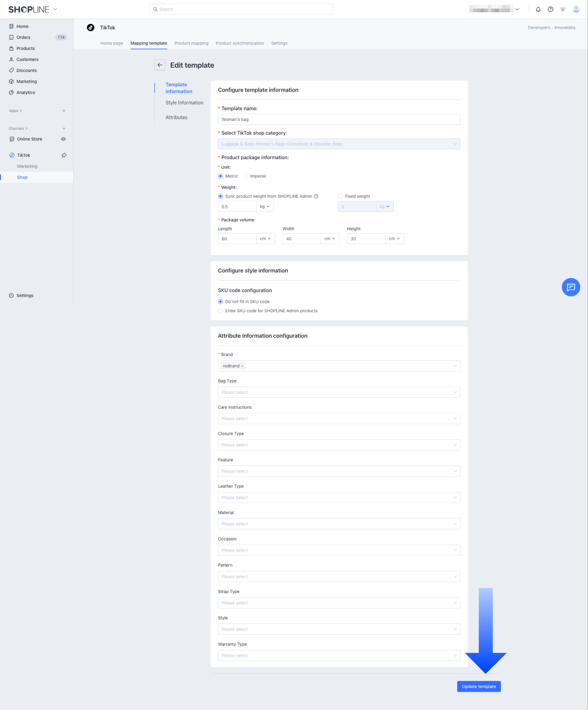Click the weight sync help tooltip icon
Image resolution: width=588 pixels, height=710 pixels.
[316, 196]
